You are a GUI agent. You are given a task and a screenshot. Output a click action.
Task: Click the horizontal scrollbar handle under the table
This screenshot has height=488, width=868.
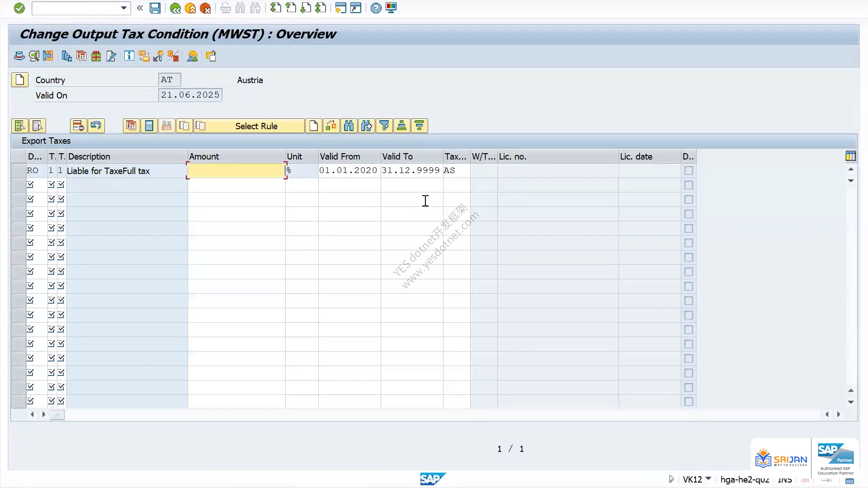point(57,414)
